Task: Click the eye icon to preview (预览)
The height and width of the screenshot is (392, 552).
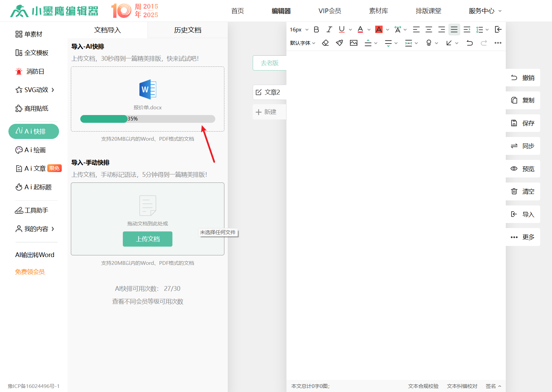Action: click(514, 169)
